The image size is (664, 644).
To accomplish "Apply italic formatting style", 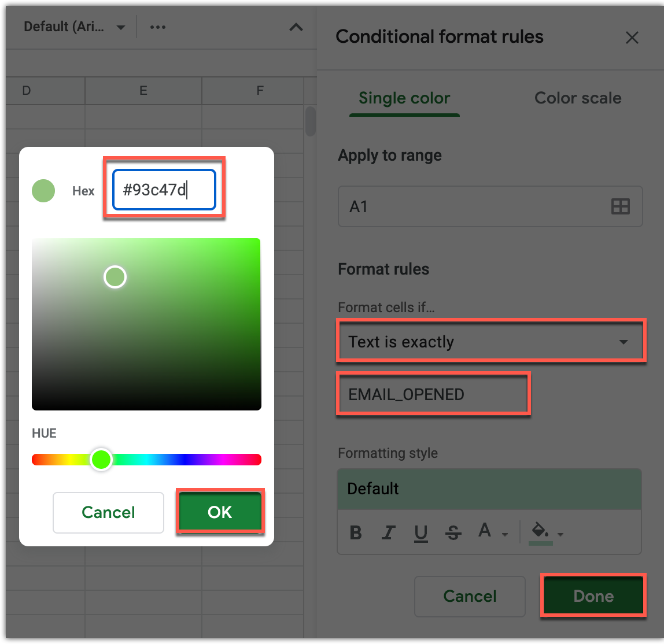I will (388, 532).
